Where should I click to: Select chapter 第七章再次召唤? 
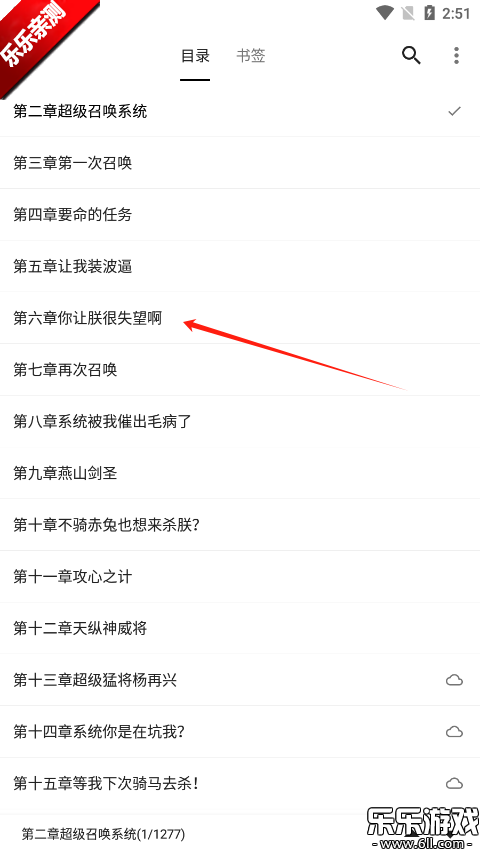(x=240, y=370)
